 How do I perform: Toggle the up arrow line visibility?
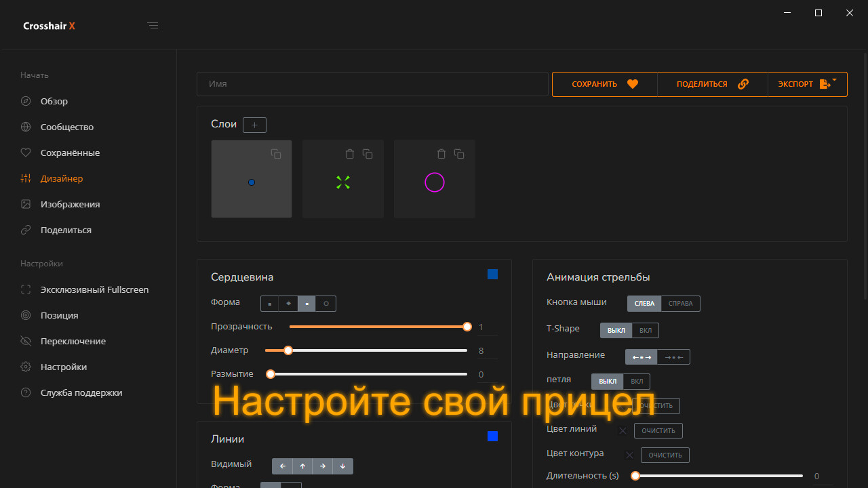point(302,466)
